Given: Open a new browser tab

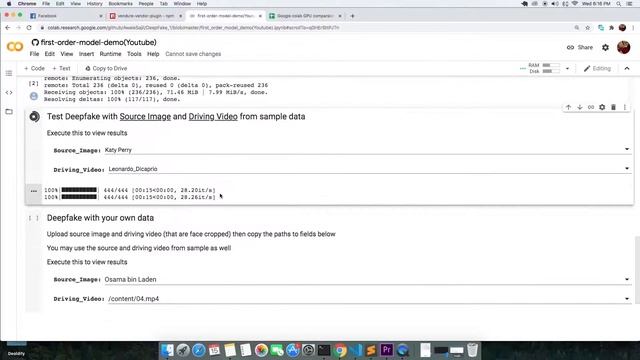Looking at the screenshot, I should (352, 16).
